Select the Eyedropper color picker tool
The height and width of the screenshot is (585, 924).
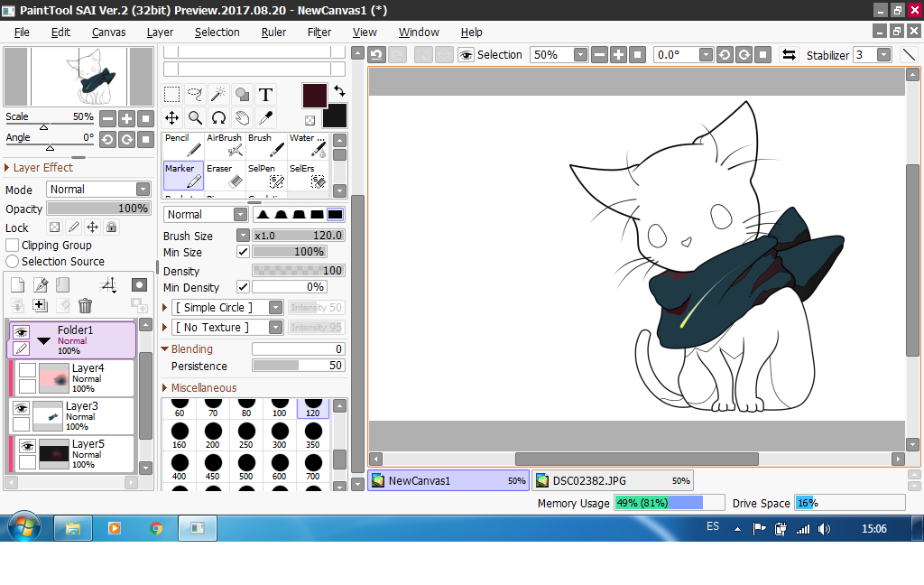(x=266, y=118)
